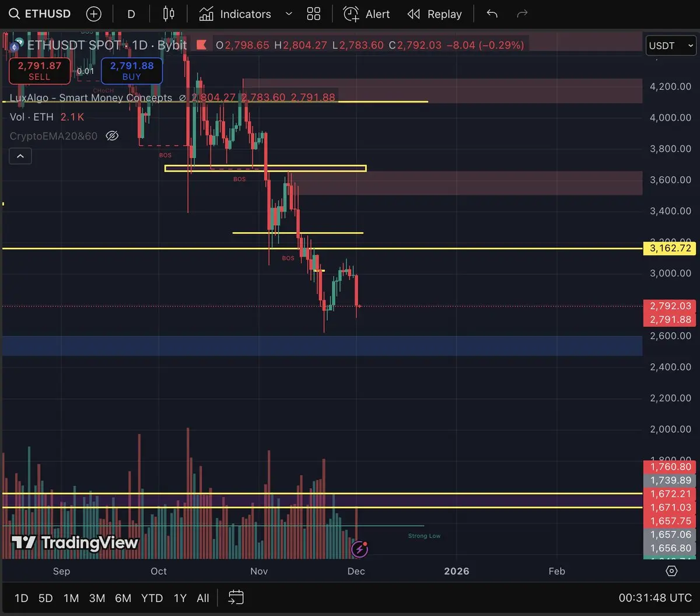700x616 pixels.
Task: Click the 1,760.80 red price label
Action: (x=670, y=467)
